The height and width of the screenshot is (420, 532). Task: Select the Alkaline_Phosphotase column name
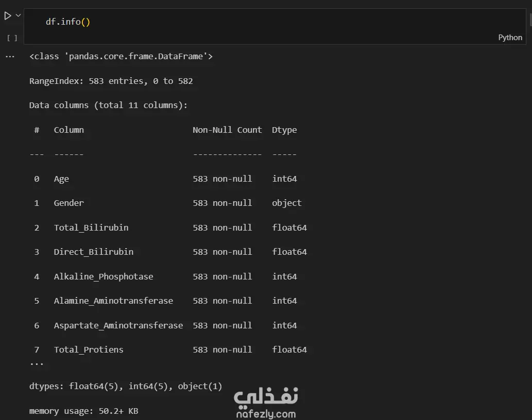104,276
